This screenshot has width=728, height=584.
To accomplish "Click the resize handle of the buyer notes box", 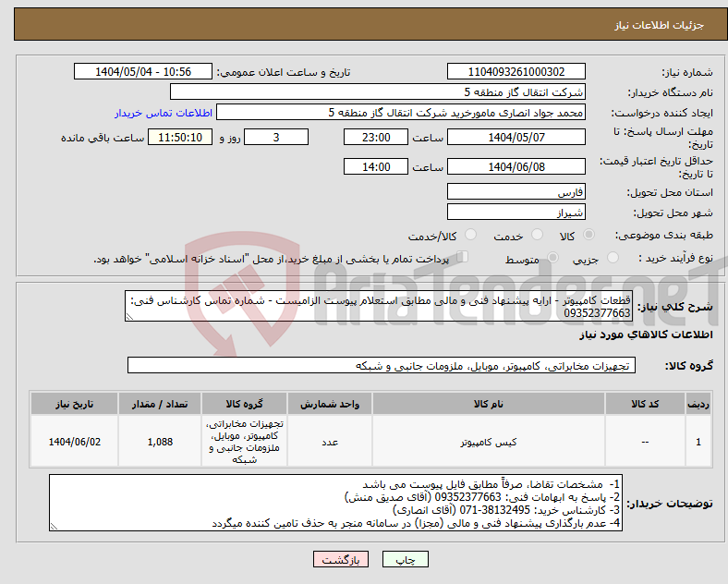I will [54, 527].
